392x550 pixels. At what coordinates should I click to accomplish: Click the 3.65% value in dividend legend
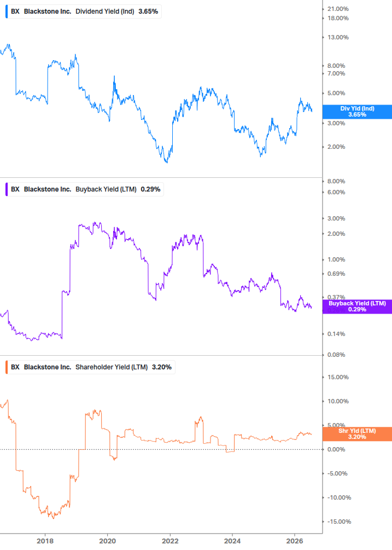tap(148, 11)
